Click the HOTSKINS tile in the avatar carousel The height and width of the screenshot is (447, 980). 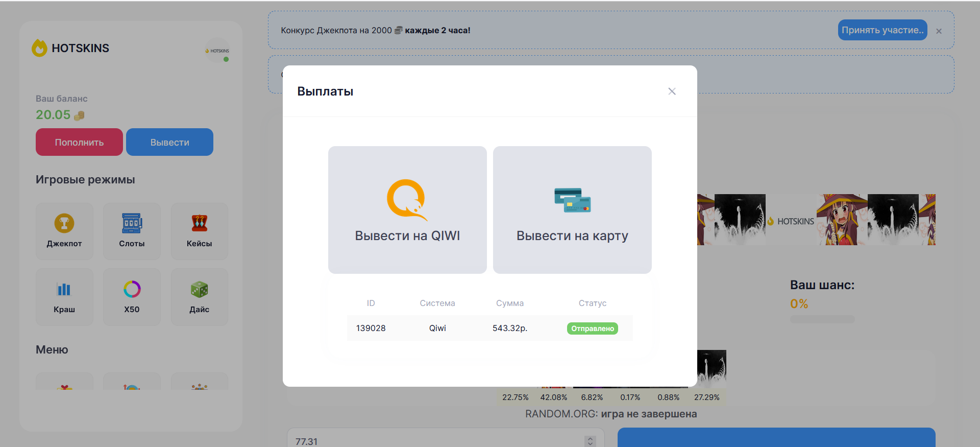791,220
